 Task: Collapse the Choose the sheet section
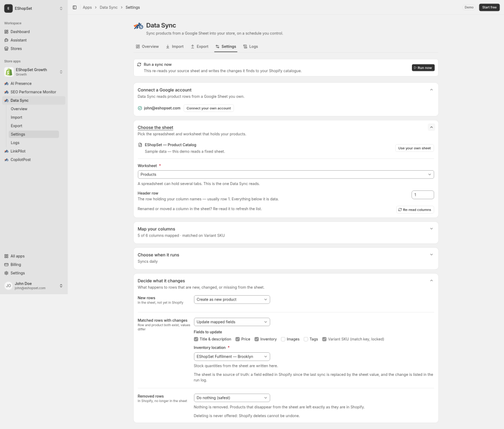point(431,127)
